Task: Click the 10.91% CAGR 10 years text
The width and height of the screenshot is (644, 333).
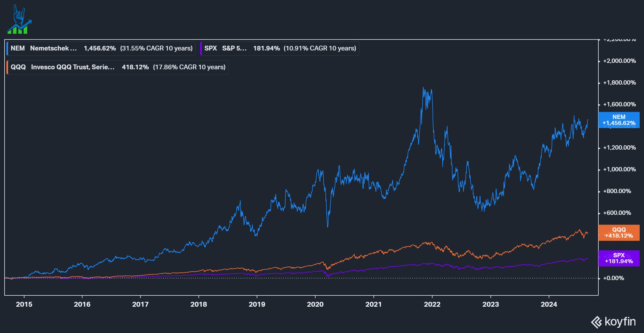Action: point(320,48)
